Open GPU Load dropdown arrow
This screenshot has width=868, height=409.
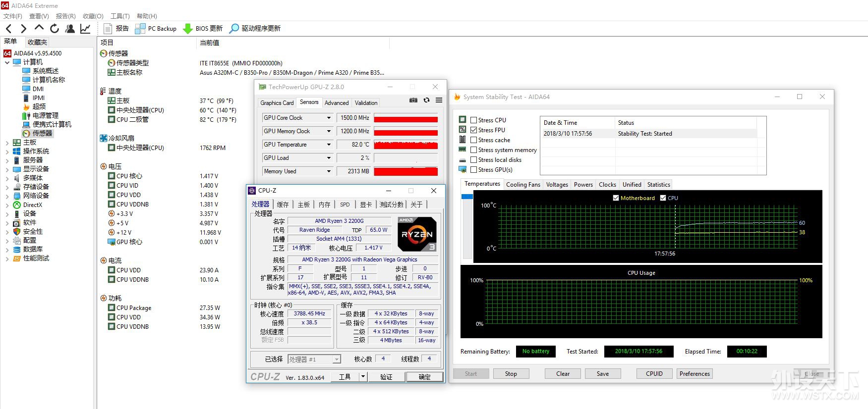coord(328,158)
